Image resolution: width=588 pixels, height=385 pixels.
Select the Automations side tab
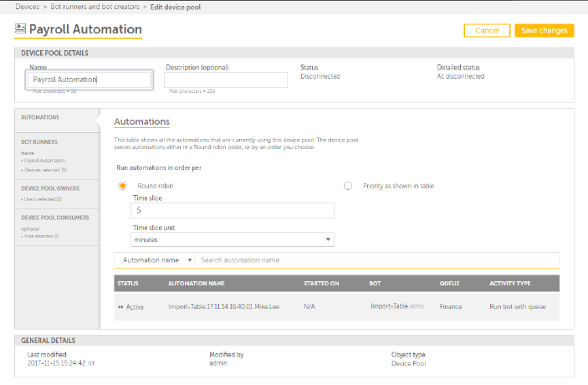tap(40, 118)
